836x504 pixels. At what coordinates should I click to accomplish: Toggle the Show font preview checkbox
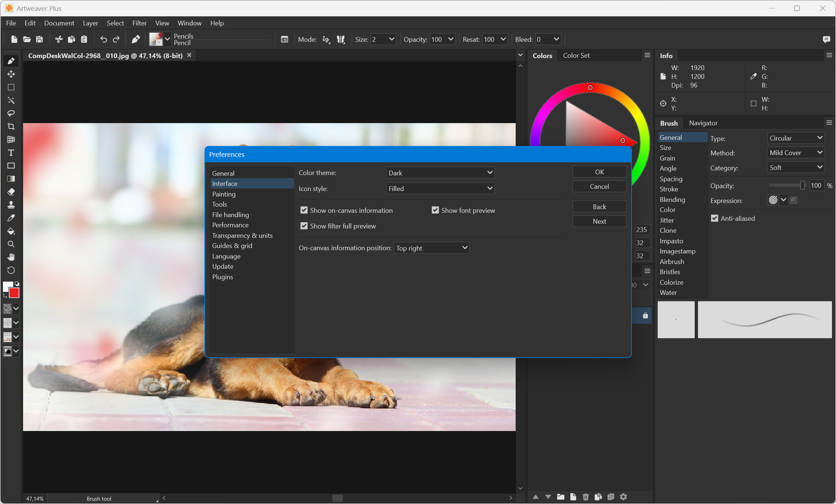pos(435,210)
